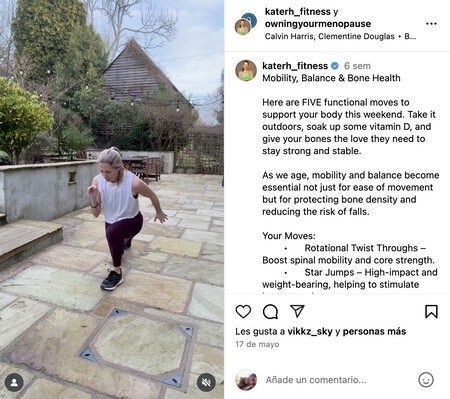Open katerh_fitness profile from the header
450x399 pixels.
297,12
